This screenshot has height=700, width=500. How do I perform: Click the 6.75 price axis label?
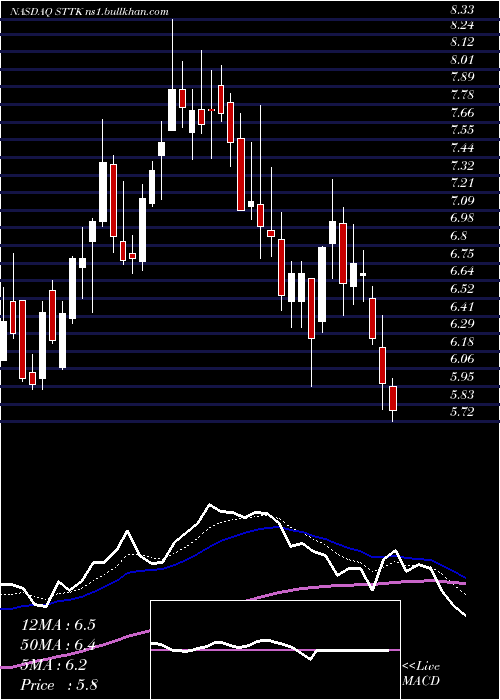pos(462,254)
